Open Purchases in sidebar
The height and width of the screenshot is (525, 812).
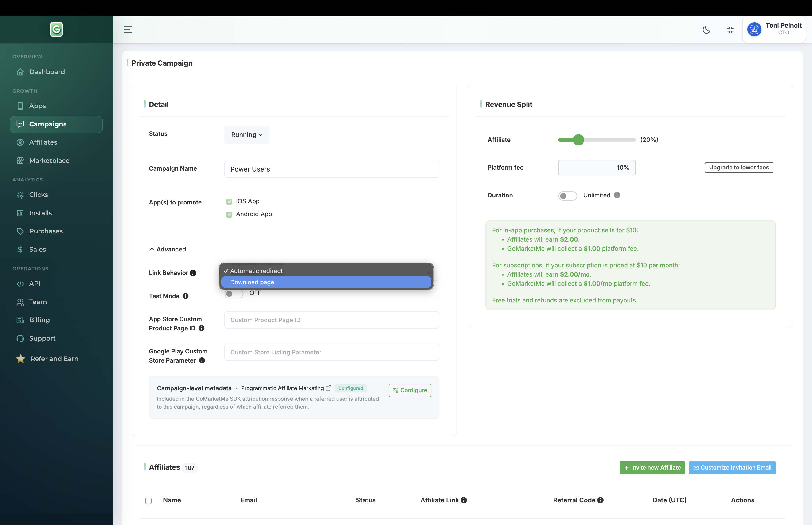coord(56,231)
